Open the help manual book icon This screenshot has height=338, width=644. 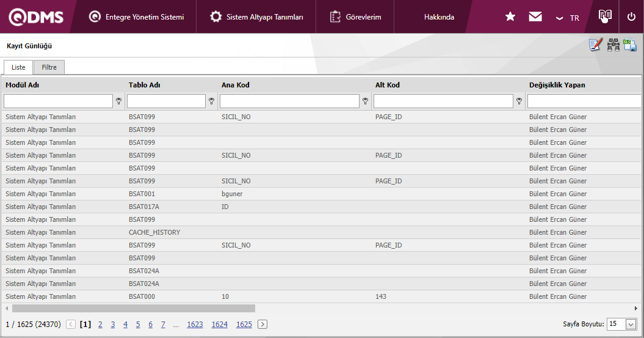click(605, 17)
